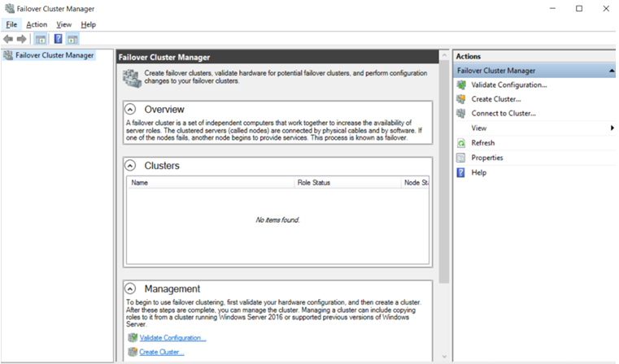619x364 pixels.
Task: Sort clusters by the Name column header
Action: tap(211, 183)
